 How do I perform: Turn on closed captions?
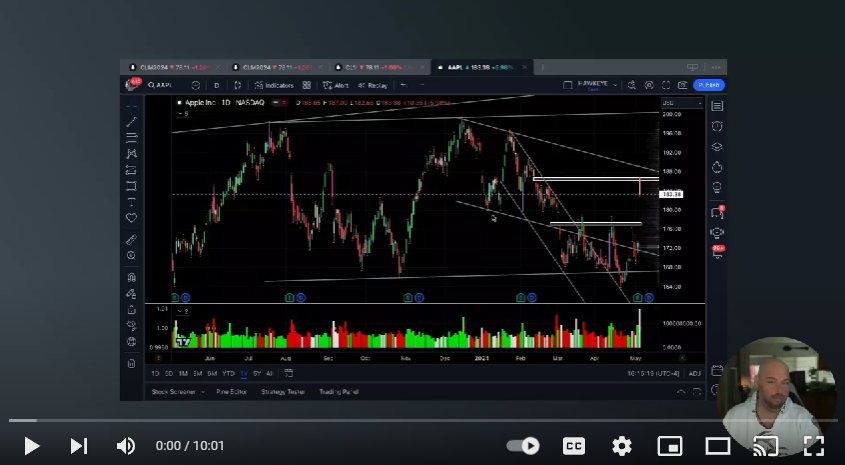[x=574, y=446]
